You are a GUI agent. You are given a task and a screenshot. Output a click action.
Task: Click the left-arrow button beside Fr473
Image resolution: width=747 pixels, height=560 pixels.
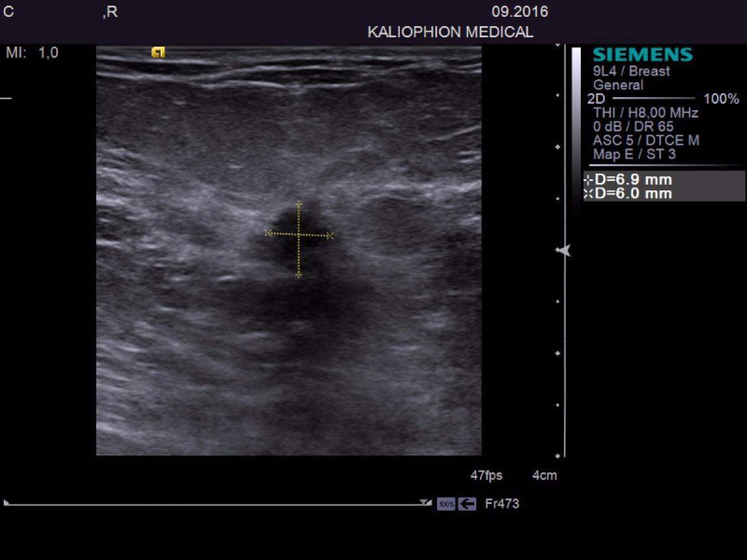(x=467, y=504)
